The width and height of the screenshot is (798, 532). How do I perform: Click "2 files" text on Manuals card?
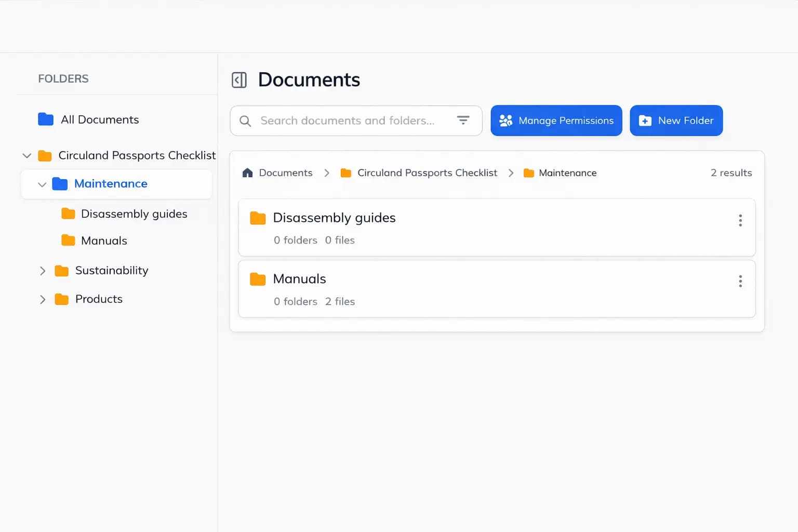[x=340, y=301]
